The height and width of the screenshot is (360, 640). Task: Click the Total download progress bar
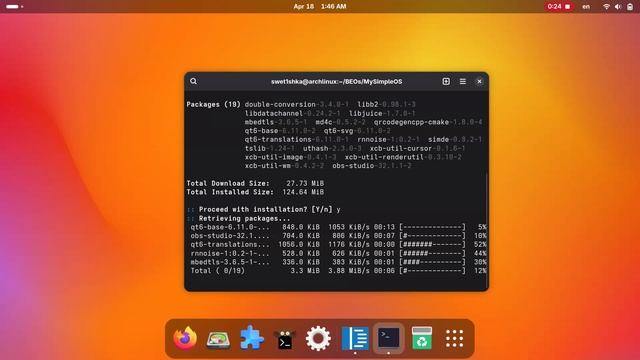click(x=432, y=271)
